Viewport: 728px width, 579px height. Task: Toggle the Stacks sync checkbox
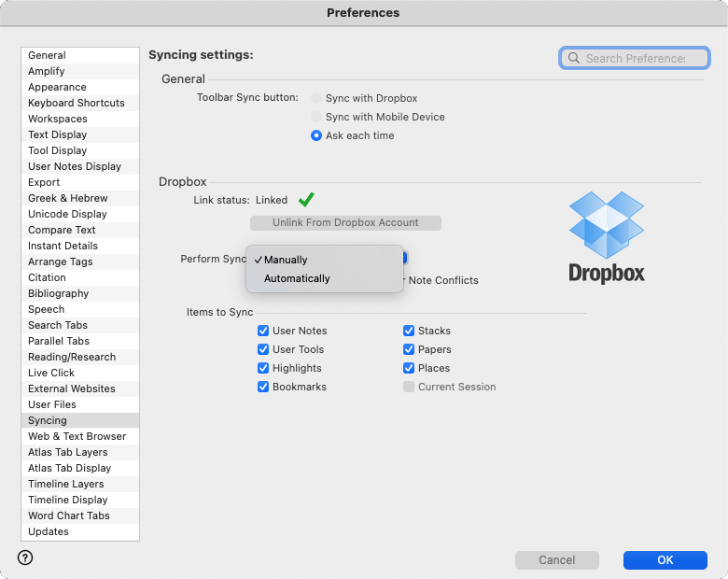409,331
